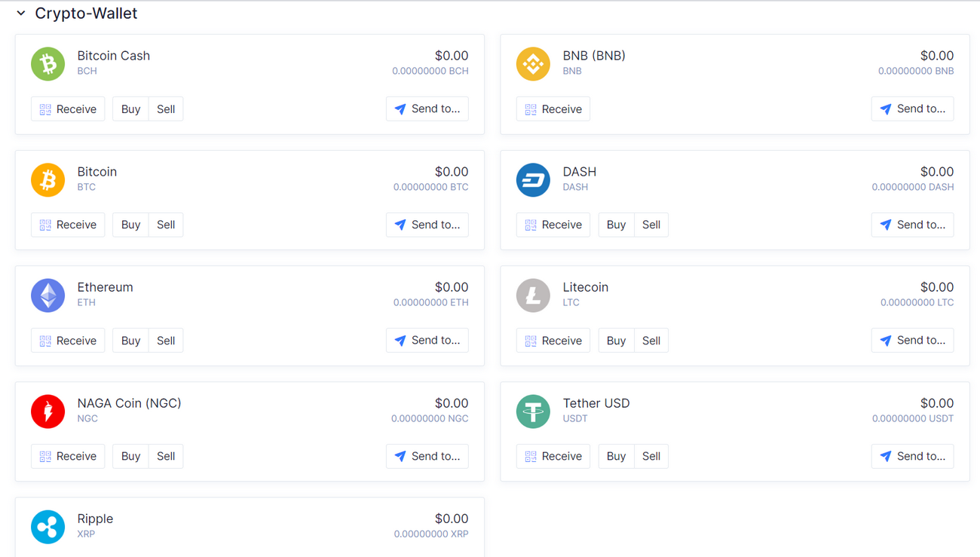Send DASH with Send to
Viewport: 980px width, 557px height.
pyautogui.click(x=913, y=225)
